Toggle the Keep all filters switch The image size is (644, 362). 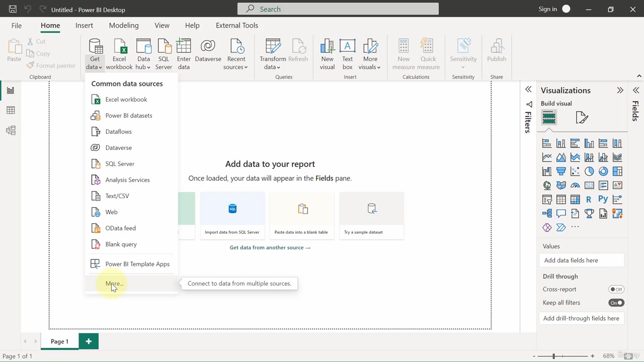tap(616, 303)
